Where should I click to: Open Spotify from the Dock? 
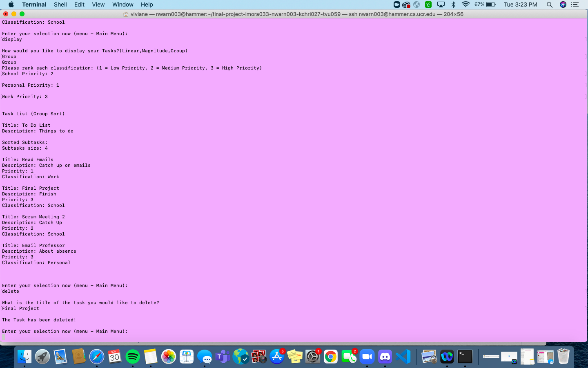coord(133,357)
